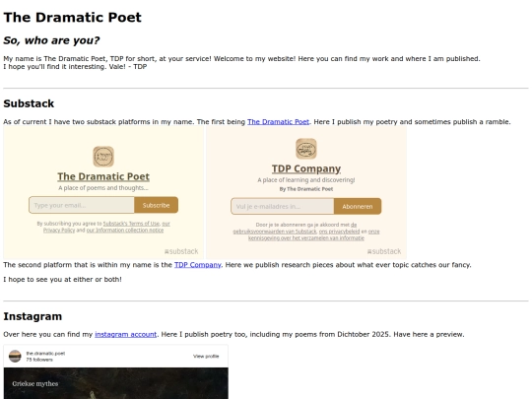Focus the 'Type your email...' field

click(x=82, y=205)
